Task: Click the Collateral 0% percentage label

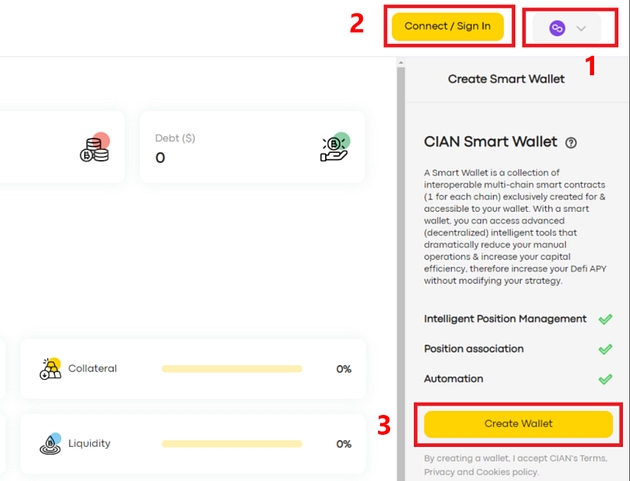Action: coord(343,369)
